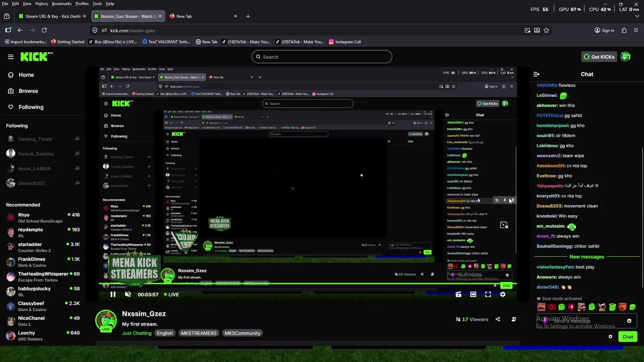
Task: Open site permissions icon in address bar
Action: click(x=104, y=30)
